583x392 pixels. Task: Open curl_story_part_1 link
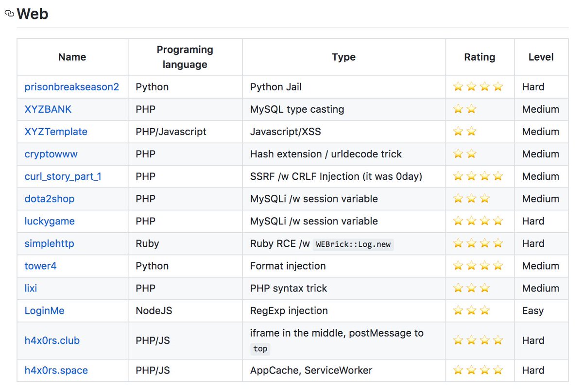point(63,176)
